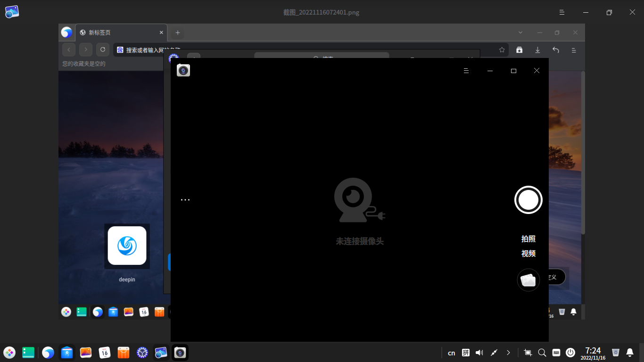Toggle the 拼 pinyin input method

click(x=465, y=353)
